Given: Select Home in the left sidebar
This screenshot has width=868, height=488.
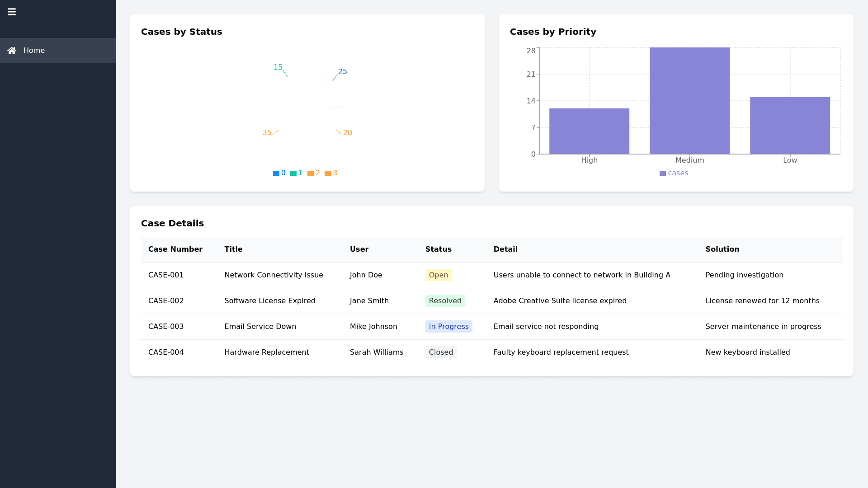Looking at the screenshot, I should (x=34, y=50).
